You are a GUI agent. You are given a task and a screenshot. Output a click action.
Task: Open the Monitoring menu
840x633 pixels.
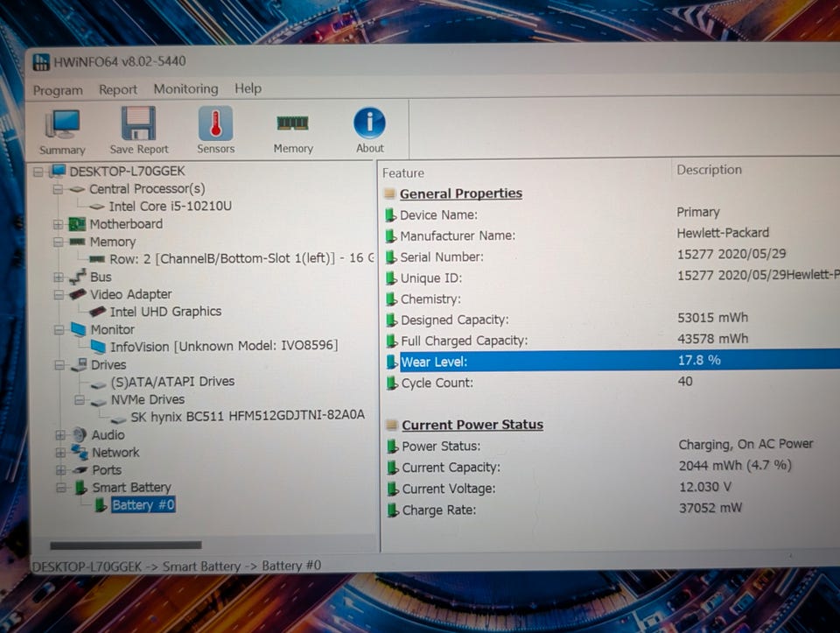pyautogui.click(x=185, y=88)
